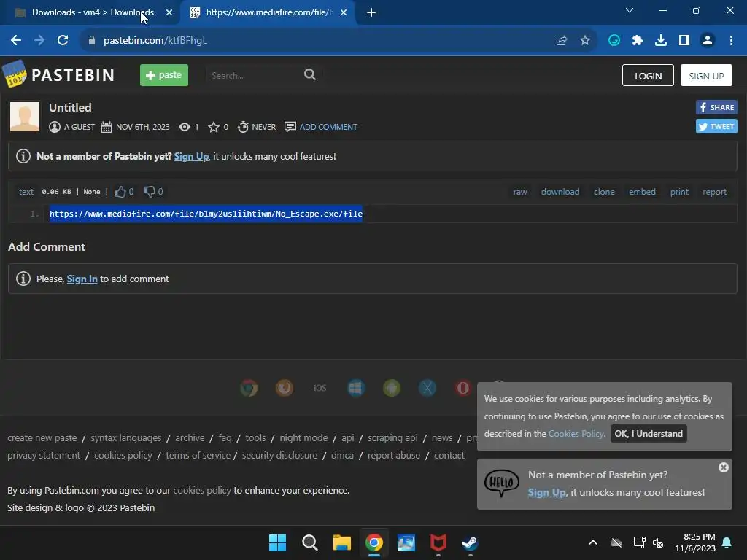The image size is (747, 560).
Task: Tweet this paste
Action: pos(716,126)
